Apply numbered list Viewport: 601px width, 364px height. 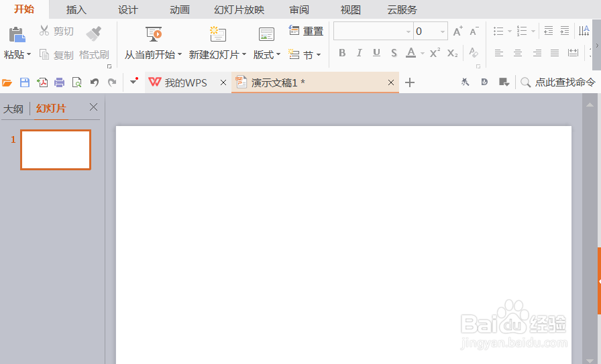pyautogui.click(x=522, y=31)
